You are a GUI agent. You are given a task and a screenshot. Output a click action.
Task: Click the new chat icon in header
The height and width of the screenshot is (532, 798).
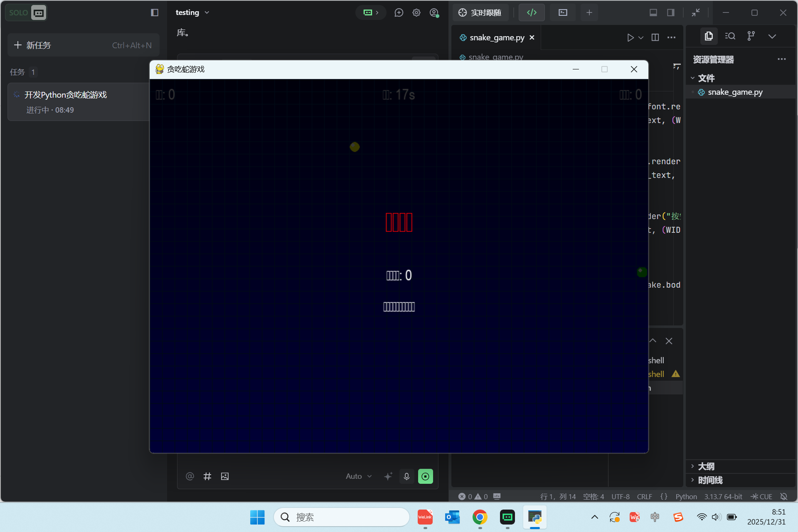click(x=399, y=12)
